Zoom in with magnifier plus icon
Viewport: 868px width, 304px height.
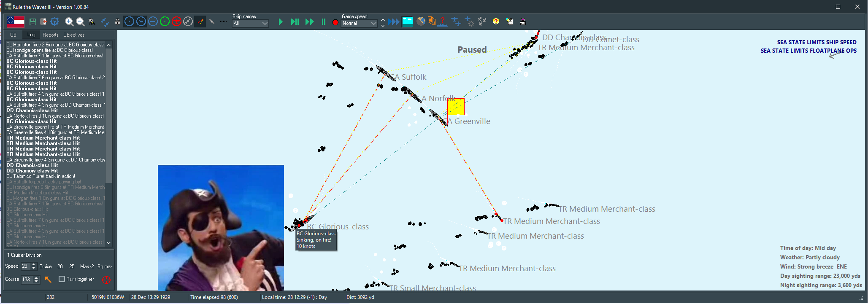pyautogui.click(x=69, y=22)
